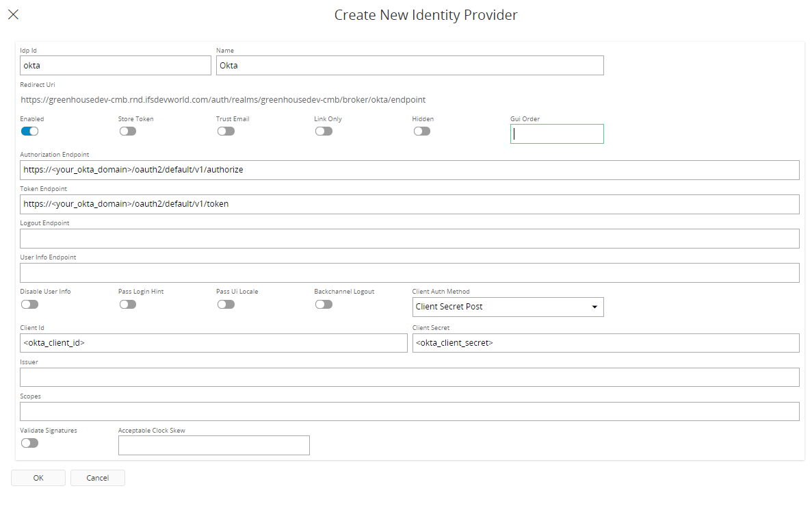Toggle the Trust Email switch
812x508 pixels.
coord(226,131)
